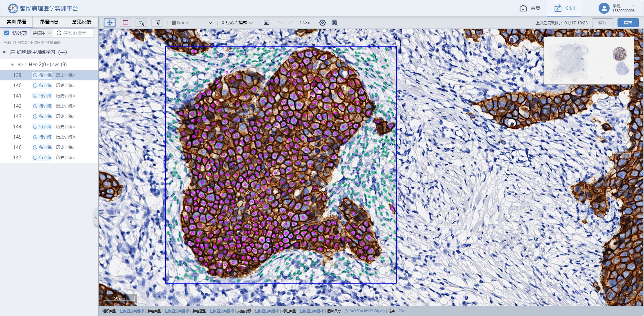Collapse the left sidebar panel handle
Viewport: 644px width, 316px height.
click(x=96, y=217)
